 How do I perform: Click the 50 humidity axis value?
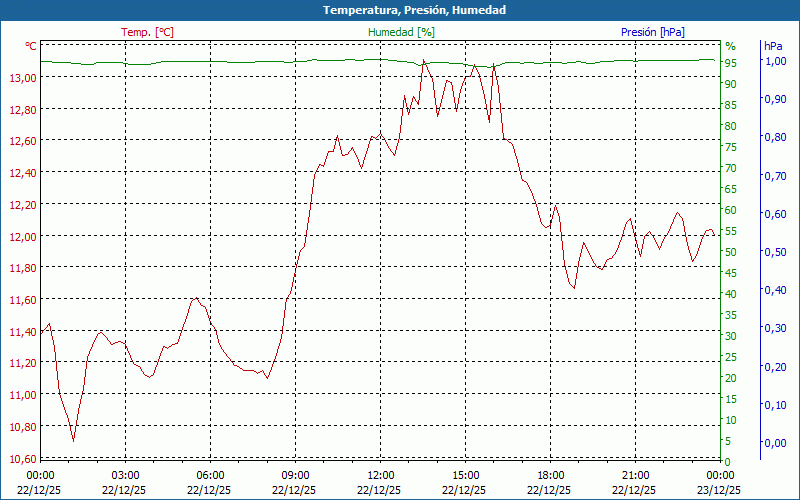[731, 252]
